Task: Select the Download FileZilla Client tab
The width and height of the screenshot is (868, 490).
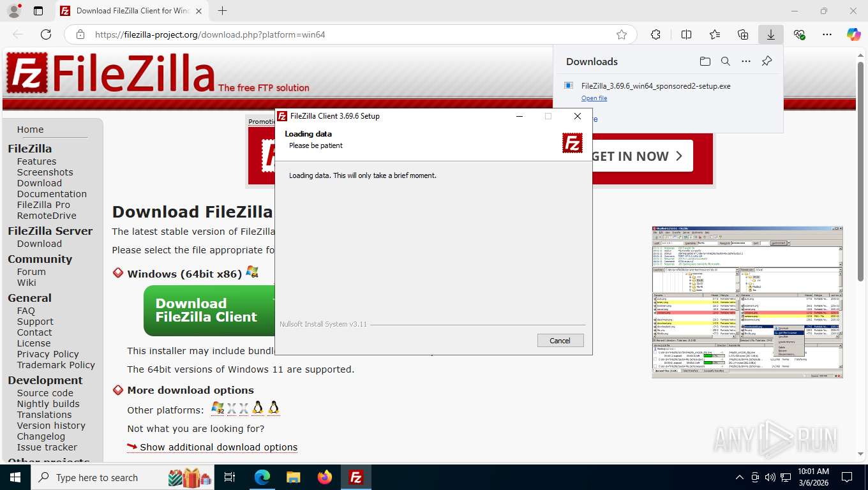Action: tap(132, 11)
